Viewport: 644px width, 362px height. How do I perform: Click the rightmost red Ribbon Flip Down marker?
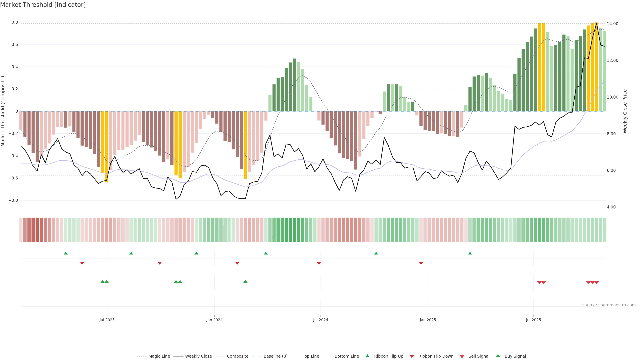coord(421,263)
